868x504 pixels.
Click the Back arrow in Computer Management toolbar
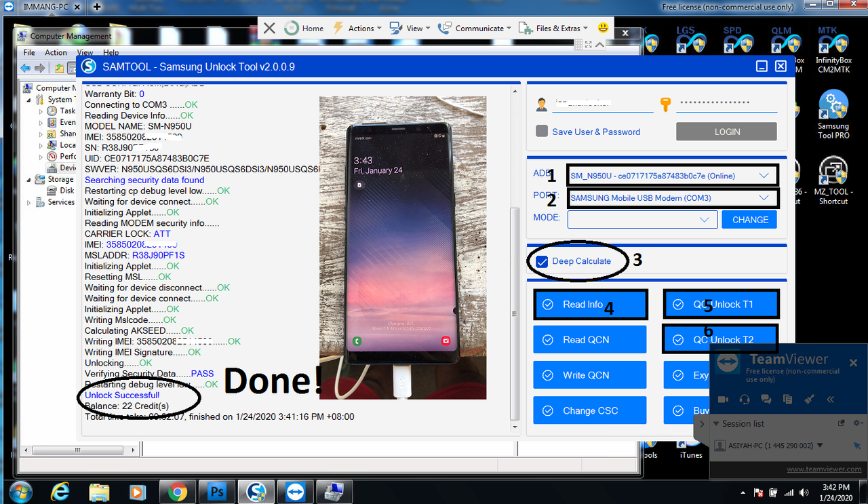click(26, 68)
